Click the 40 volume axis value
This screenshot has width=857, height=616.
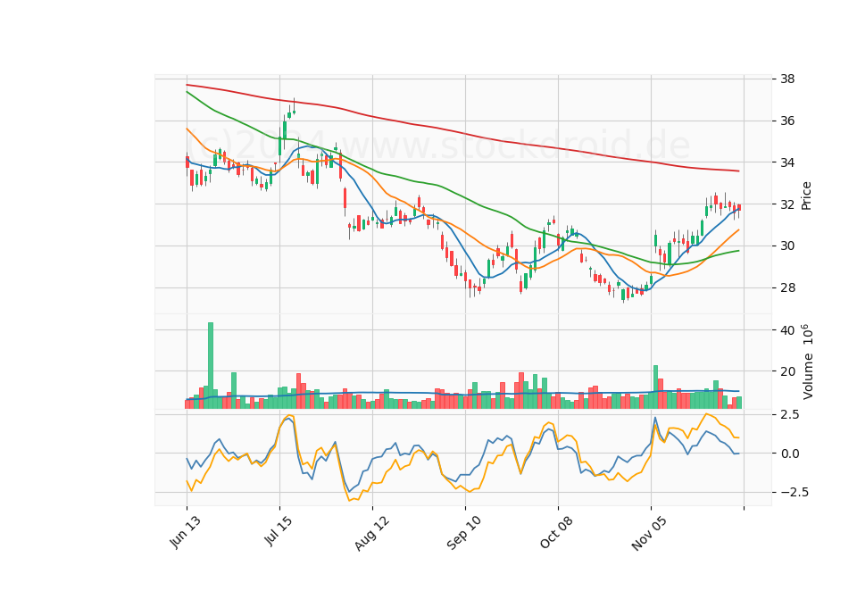[787, 330]
